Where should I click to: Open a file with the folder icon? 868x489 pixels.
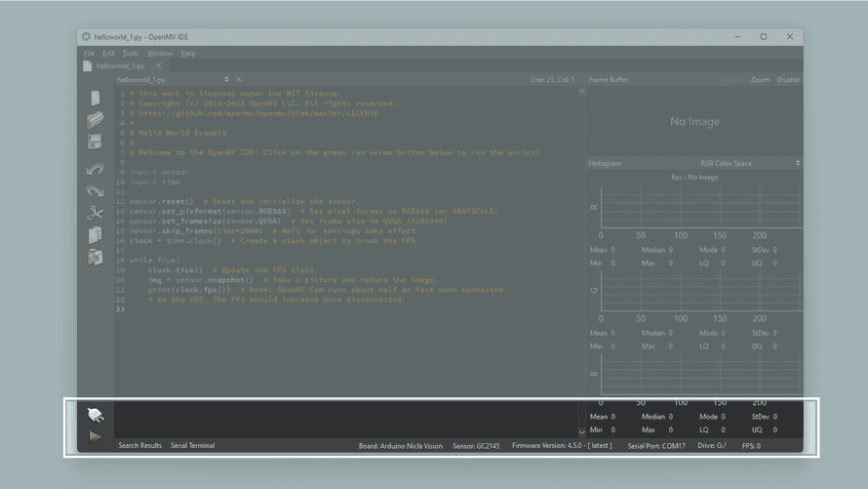coord(95,120)
